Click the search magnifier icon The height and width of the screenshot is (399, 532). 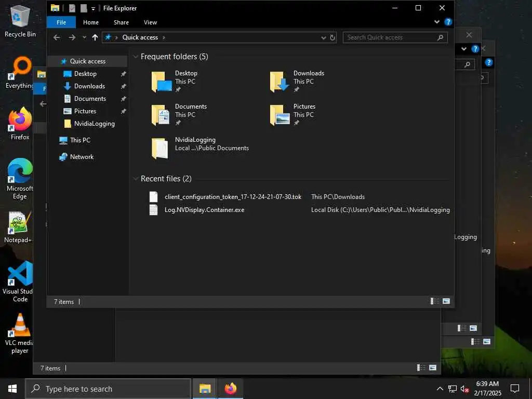[x=440, y=37]
